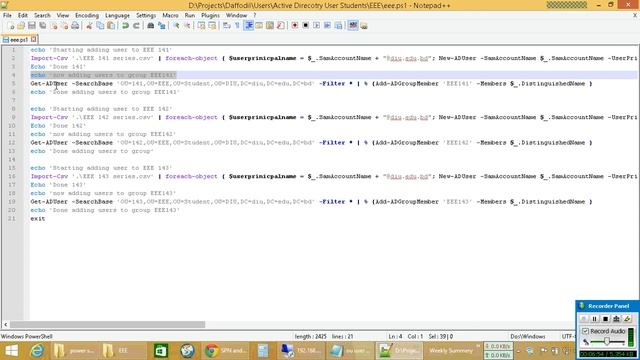Adjust the Recorder Panel volume slider
640x360 pixels.
point(607,341)
